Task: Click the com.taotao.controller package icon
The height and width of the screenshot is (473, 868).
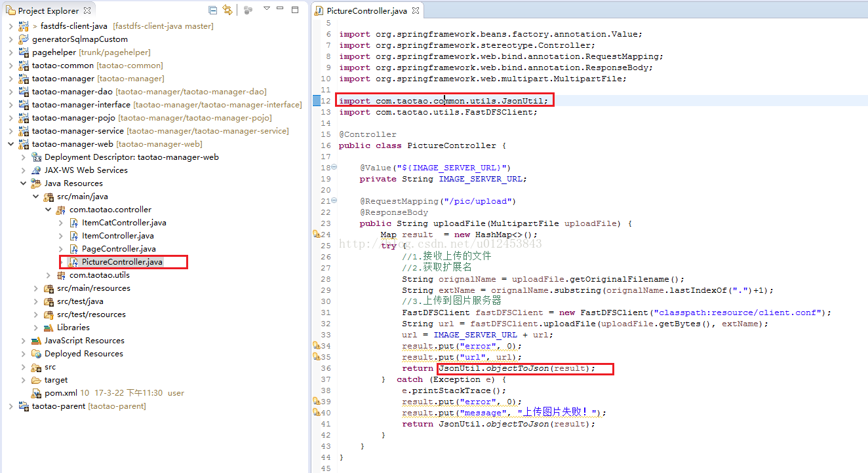Action: tap(62, 210)
